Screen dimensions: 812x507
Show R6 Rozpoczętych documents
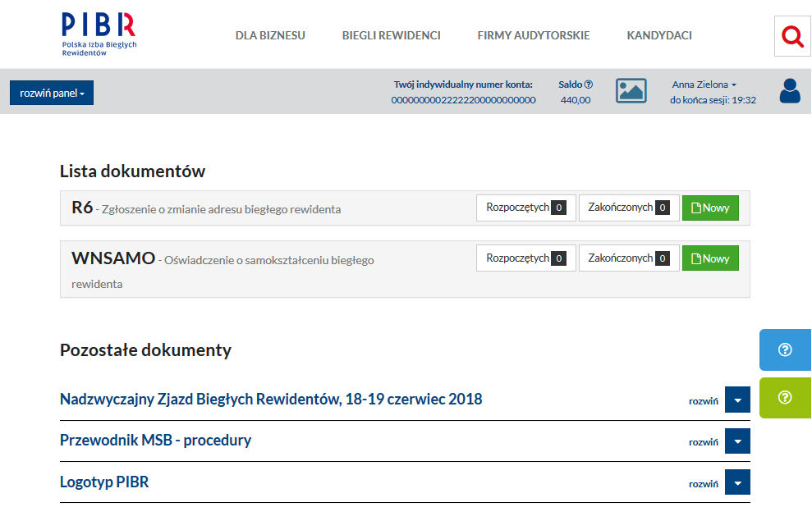(525, 208)
